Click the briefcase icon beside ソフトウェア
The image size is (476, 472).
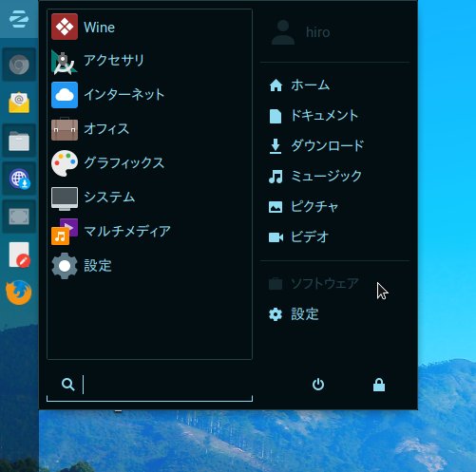(x=276, y=284)
